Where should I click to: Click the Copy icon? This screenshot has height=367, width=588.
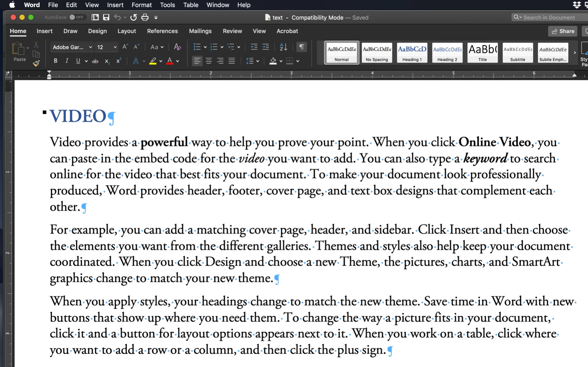tap(36, 54)
